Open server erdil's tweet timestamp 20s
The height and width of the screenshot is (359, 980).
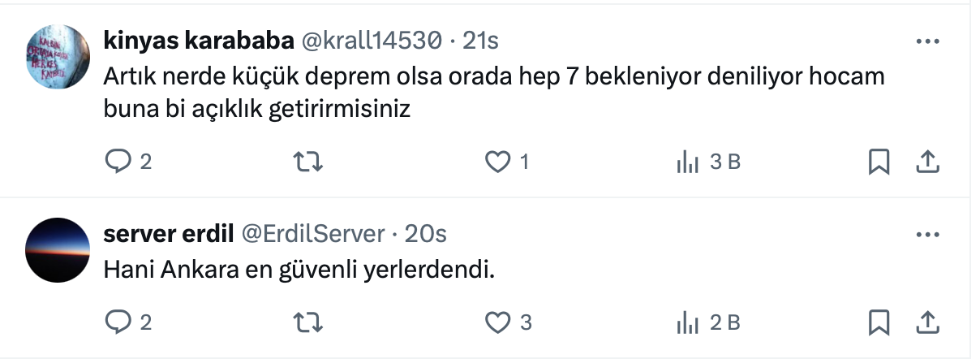click(425, 234)
